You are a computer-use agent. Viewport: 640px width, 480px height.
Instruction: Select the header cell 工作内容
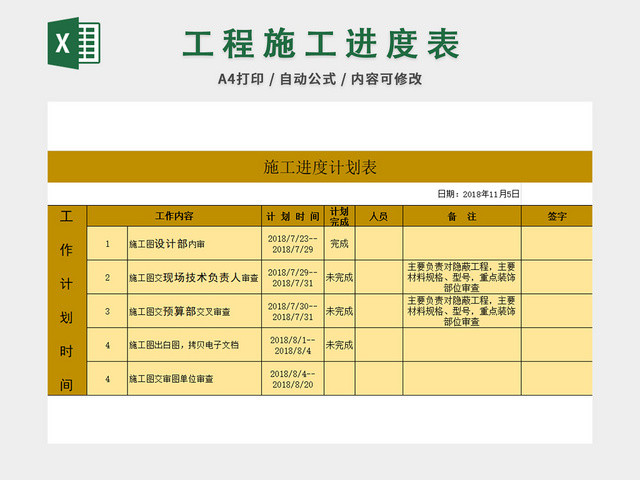click(174, 216)
